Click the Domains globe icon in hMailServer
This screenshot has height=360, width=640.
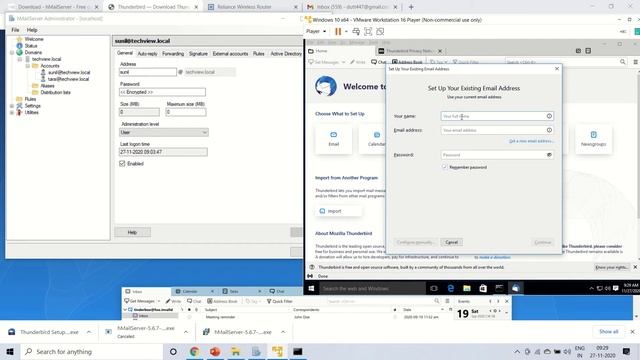tap(19, 52)
